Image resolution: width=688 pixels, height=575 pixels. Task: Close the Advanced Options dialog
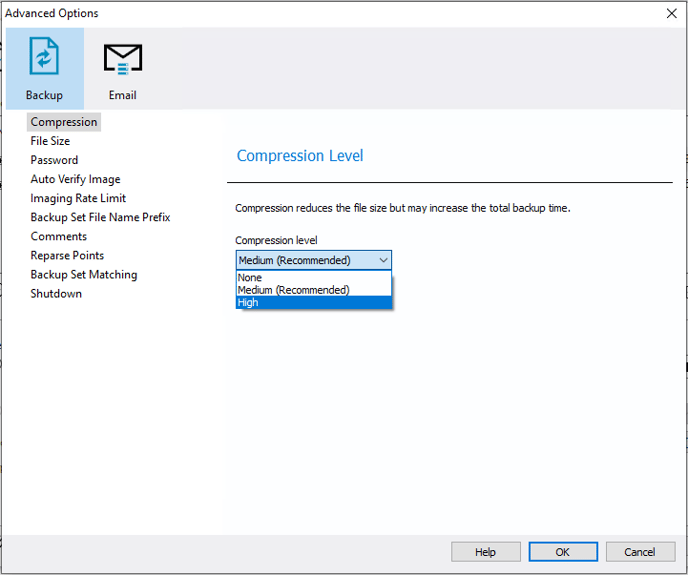click(x=671, y=14)
